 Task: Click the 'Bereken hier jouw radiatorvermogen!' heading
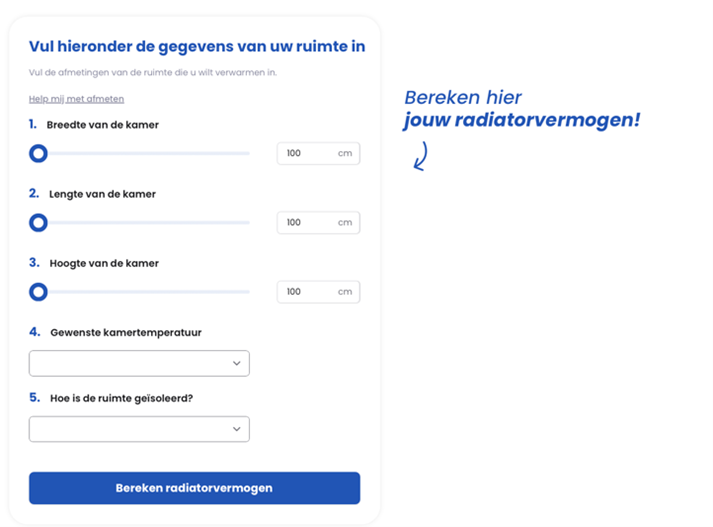point(522,109)
